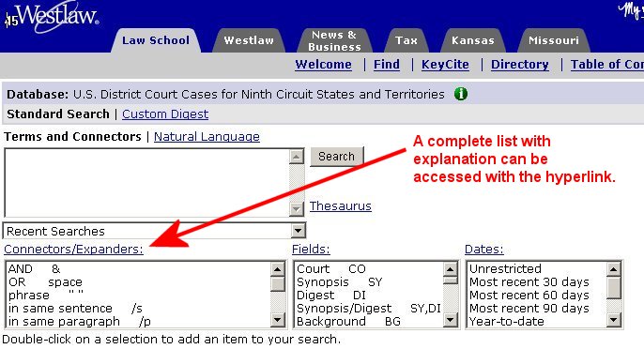Click the Search button
Image resolution: width=644 pixels, height=349 pixels.
coord(336,157)
